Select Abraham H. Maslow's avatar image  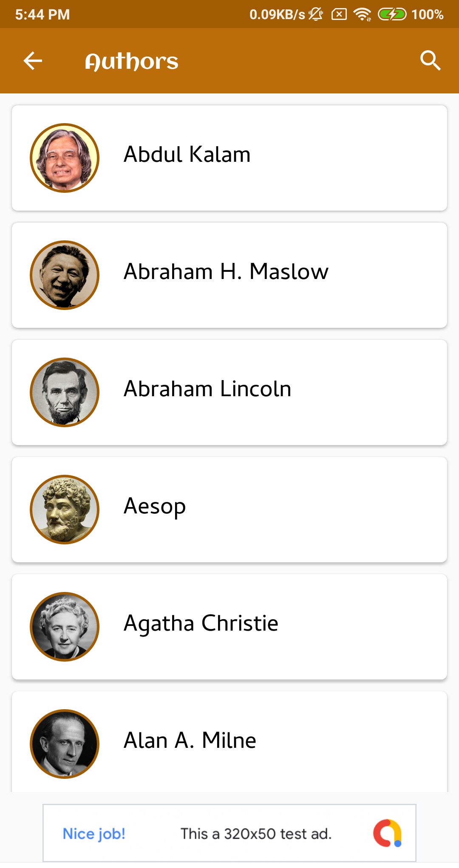point(65,275)
